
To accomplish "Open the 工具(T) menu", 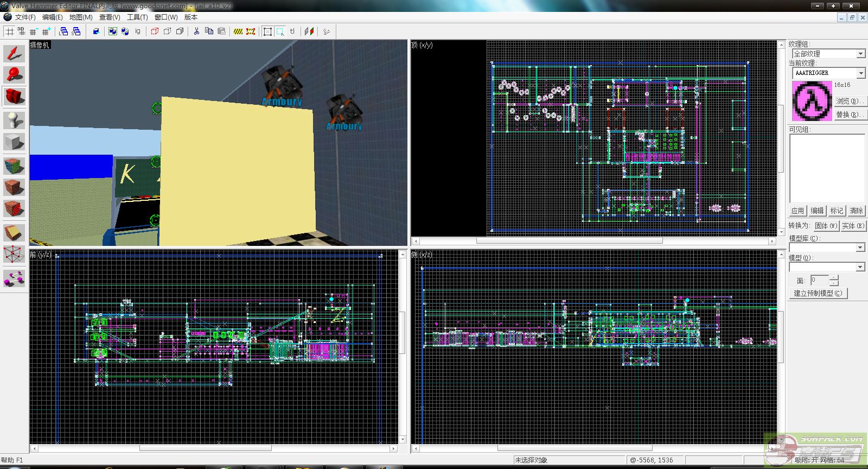I will [137, 17].
